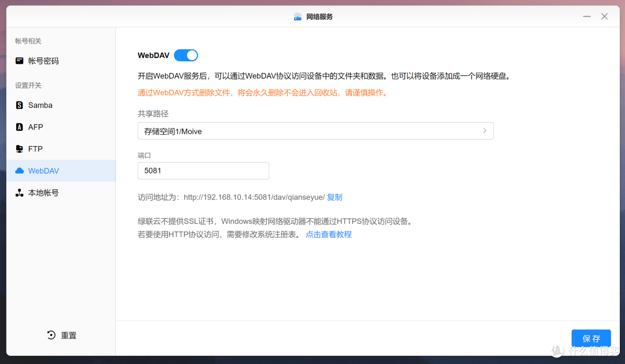Click the access URL http://192.168.10.14:5081/dav/qianseyue/
Image resolution: width=625 pixels, height=364 pixels.
coord(254,197)
